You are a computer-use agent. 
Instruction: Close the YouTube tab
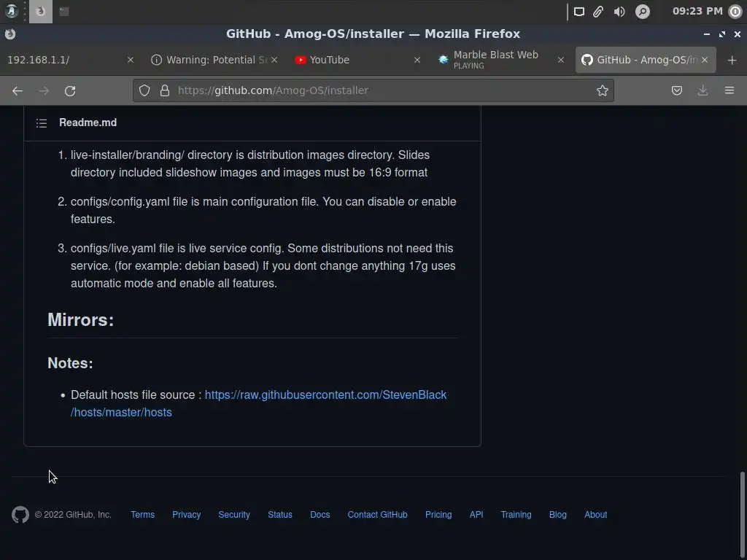tap(417, 60)
